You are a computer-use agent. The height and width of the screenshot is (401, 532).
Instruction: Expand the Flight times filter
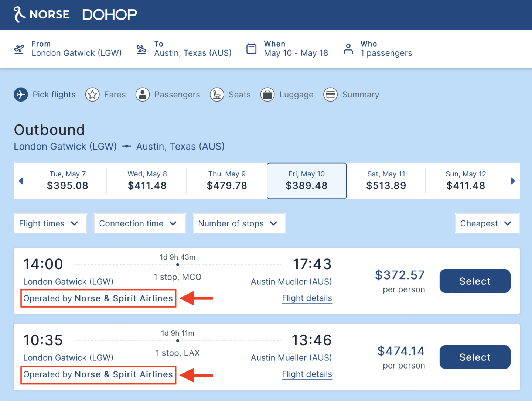point(50,223)
